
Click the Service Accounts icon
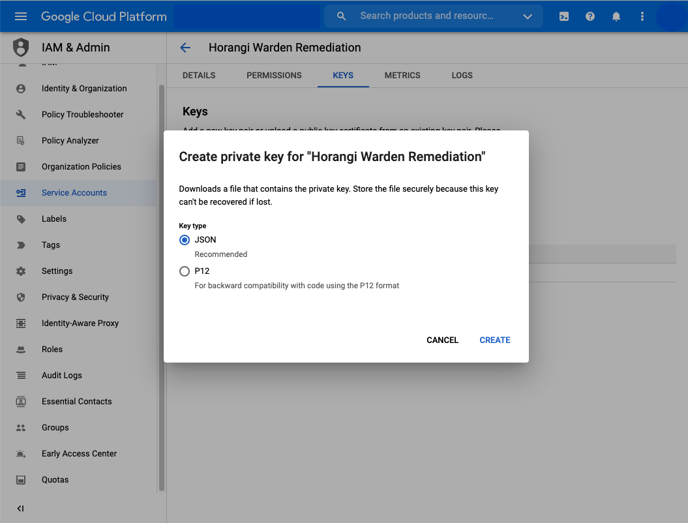[x=21, y=193]
